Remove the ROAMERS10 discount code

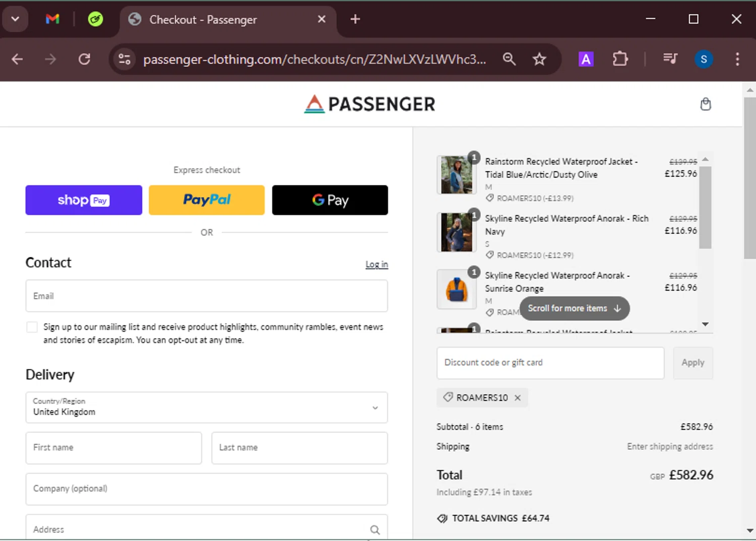tap(518, 397)
